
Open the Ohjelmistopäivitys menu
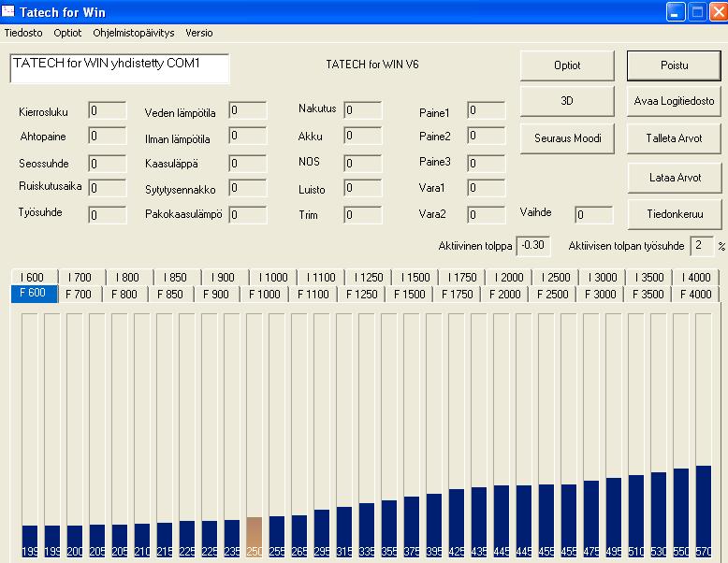(133, 33)
